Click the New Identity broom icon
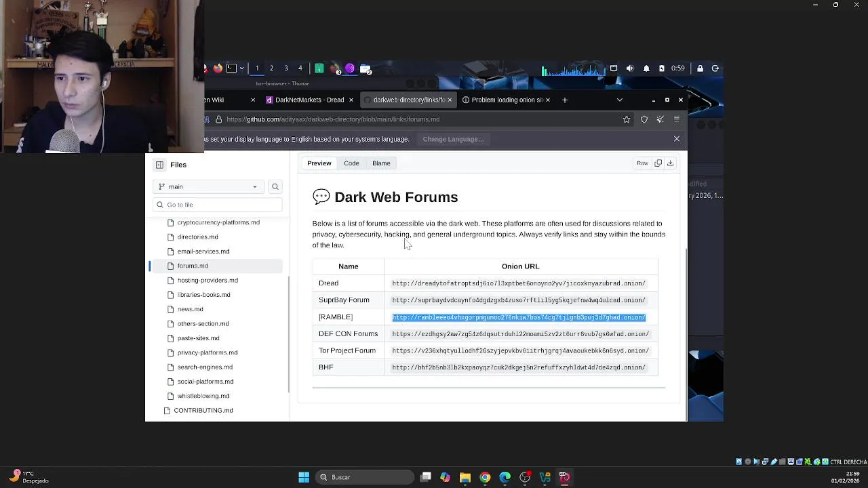868x488 pixels. coord(660,119)
